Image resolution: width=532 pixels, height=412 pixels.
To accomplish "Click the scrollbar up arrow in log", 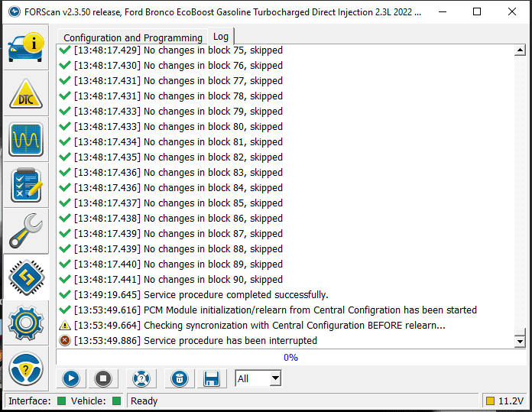I will pyautogui.click(x=520, y=50).
